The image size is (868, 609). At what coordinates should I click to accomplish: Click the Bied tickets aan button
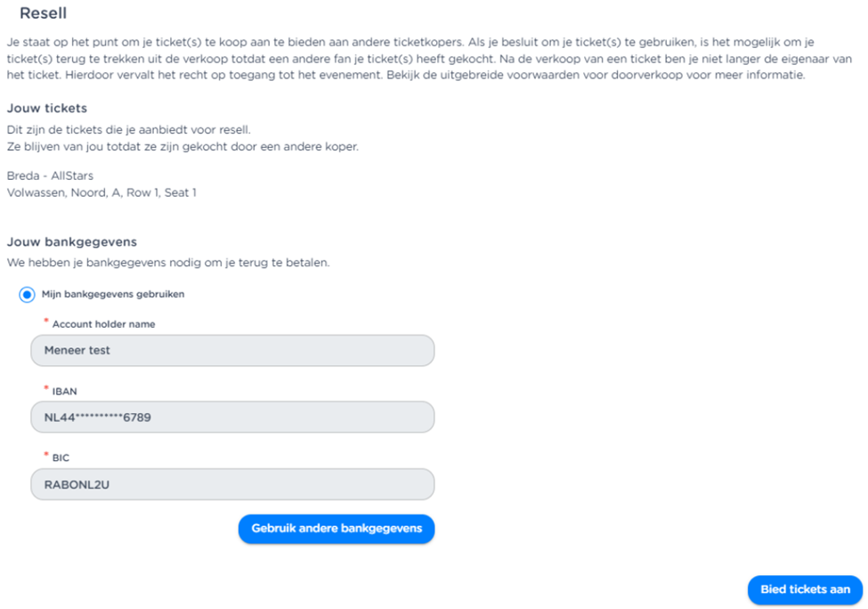tap(805, 589)
